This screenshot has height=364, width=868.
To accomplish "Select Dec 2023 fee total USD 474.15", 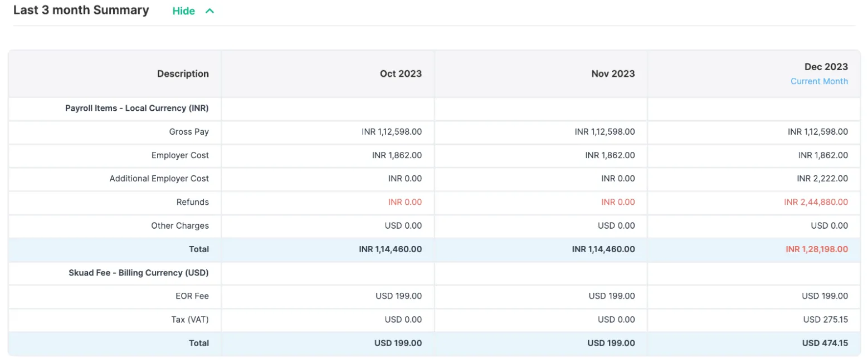I will (x=825, y=343).
